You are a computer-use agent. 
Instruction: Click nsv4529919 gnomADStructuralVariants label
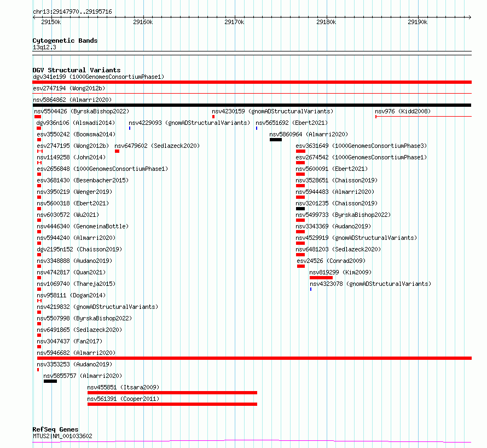click(x=356, y=238)
